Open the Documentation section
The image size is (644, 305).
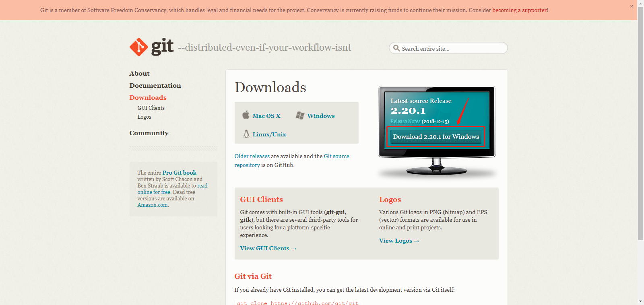pyautogui.click(x=155, y=85)
